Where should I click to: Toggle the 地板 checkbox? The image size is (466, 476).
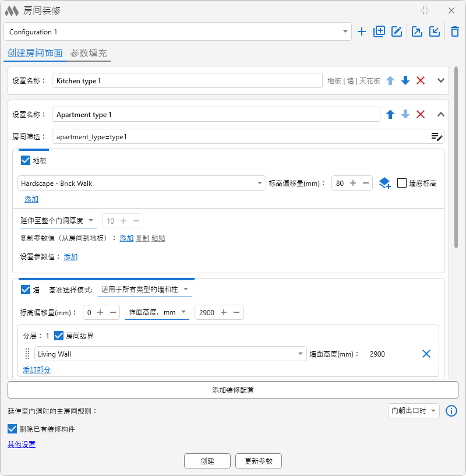tap(26, 160)
